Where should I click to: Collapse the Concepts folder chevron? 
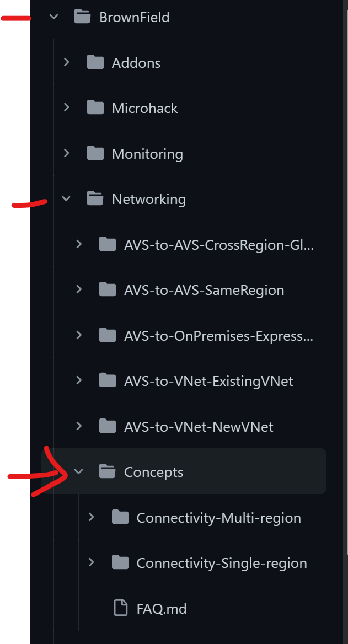point(78,471)
